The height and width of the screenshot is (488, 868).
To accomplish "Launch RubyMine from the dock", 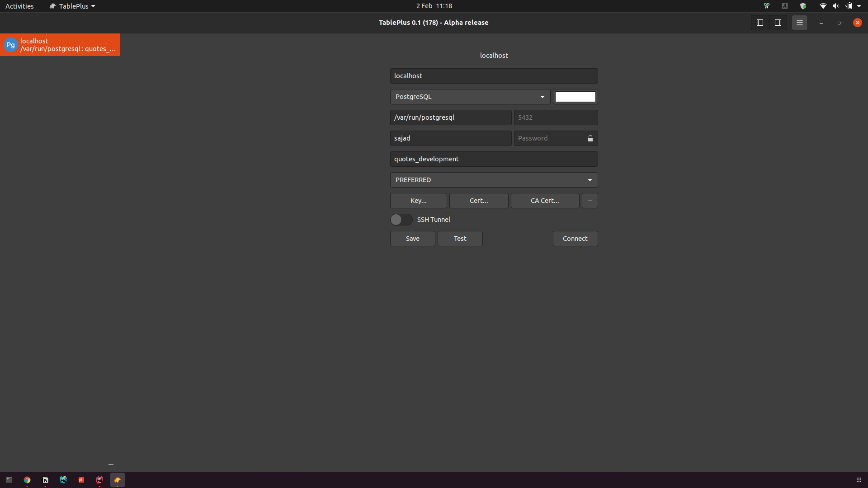I will [x=99, y=480].
